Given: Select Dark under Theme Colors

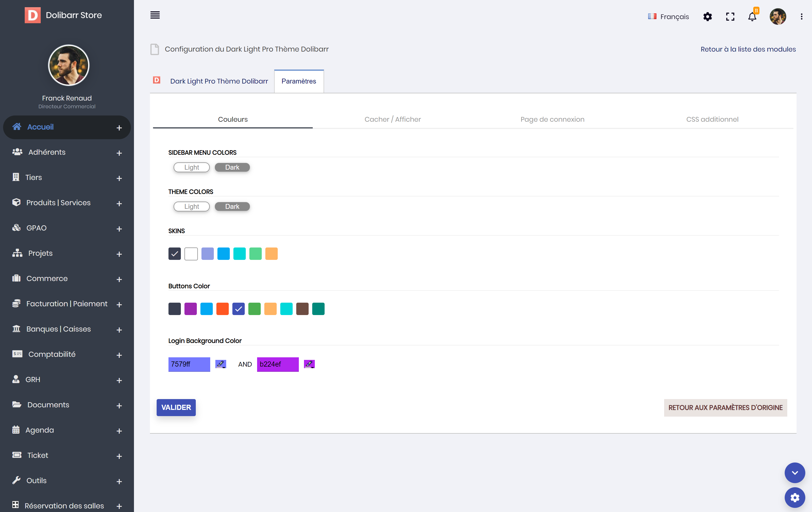Looking at the screenshot, I should pos(232,207).
